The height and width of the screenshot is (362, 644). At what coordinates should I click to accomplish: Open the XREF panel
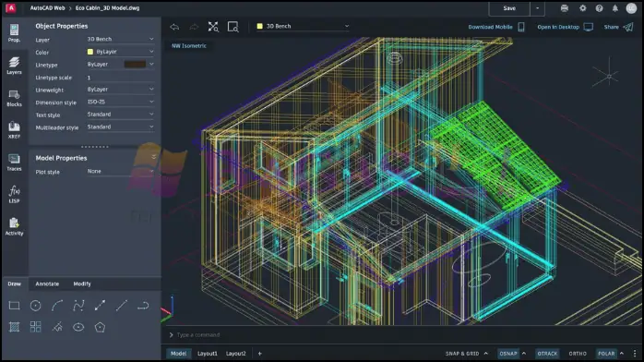click(14, 130)
